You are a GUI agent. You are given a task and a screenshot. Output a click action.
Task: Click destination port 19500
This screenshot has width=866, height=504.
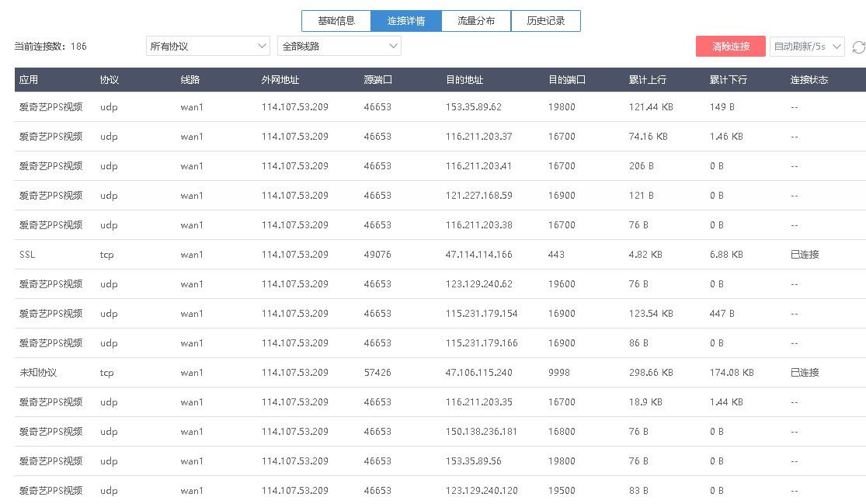[x=562, y=490]
